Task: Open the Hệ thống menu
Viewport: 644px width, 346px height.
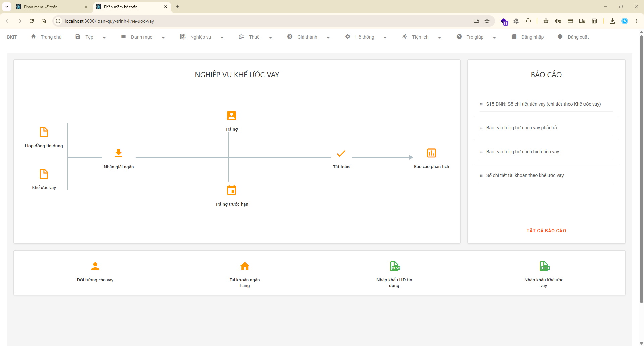Action: (365, 37)
